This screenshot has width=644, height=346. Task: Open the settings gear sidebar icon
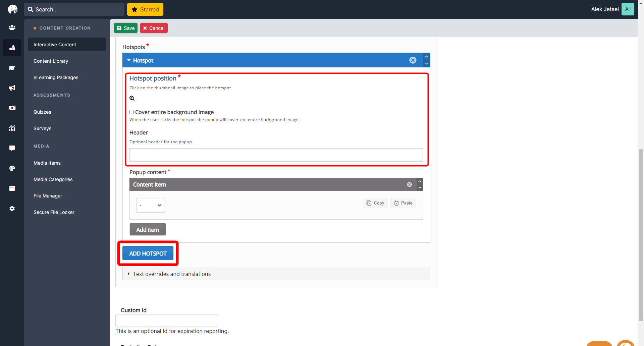tap(12, 209)
